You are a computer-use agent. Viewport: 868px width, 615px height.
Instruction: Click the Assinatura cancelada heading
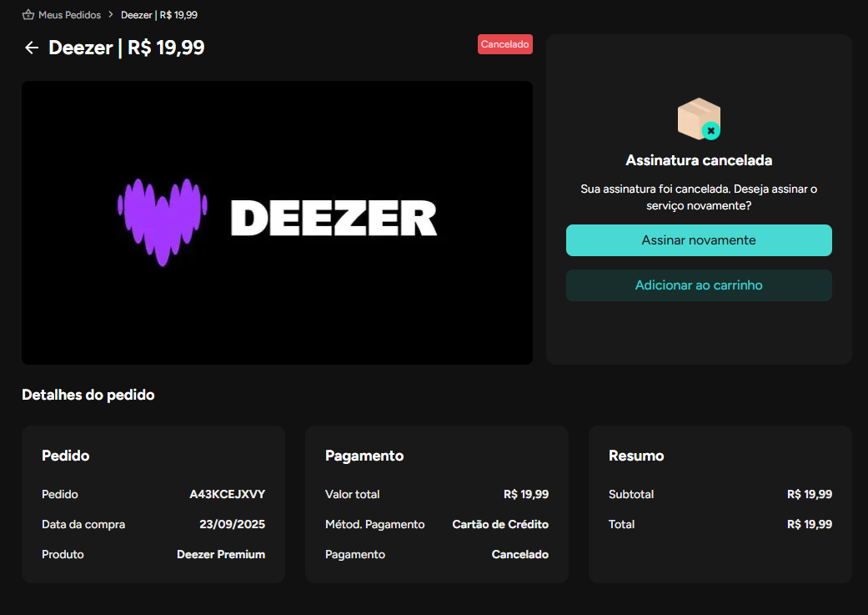click(699, 160)
